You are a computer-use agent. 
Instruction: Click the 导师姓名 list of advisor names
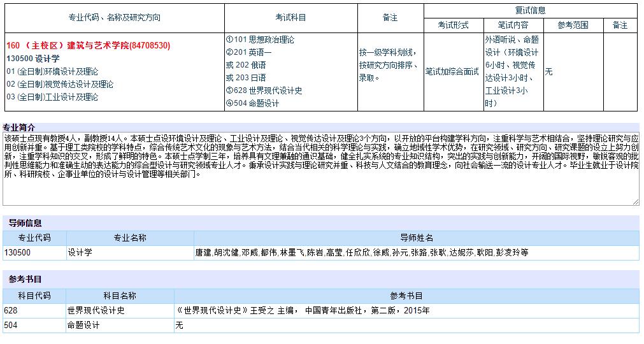point(361,253)
